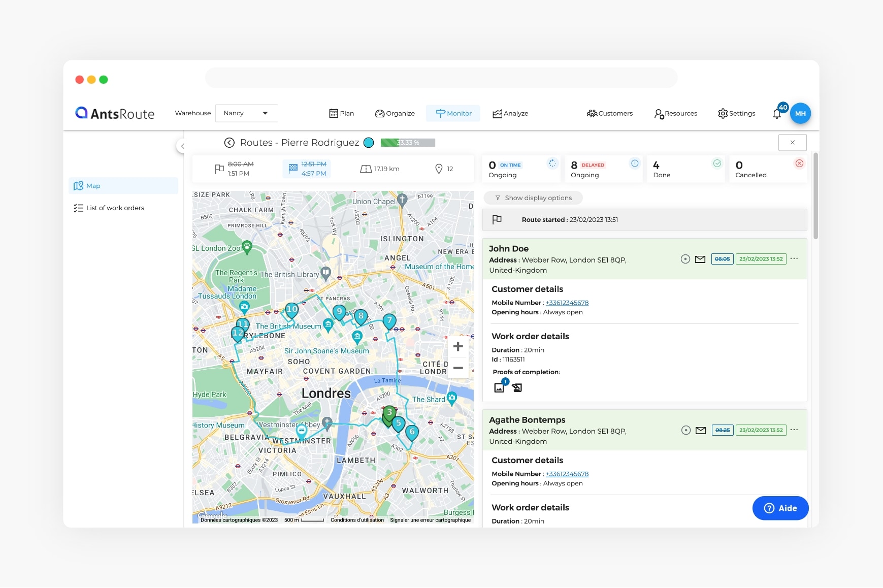The width and height of the screenshot is (883, 588).
Task: Open the Aide help button
Action: click(780, 508)
